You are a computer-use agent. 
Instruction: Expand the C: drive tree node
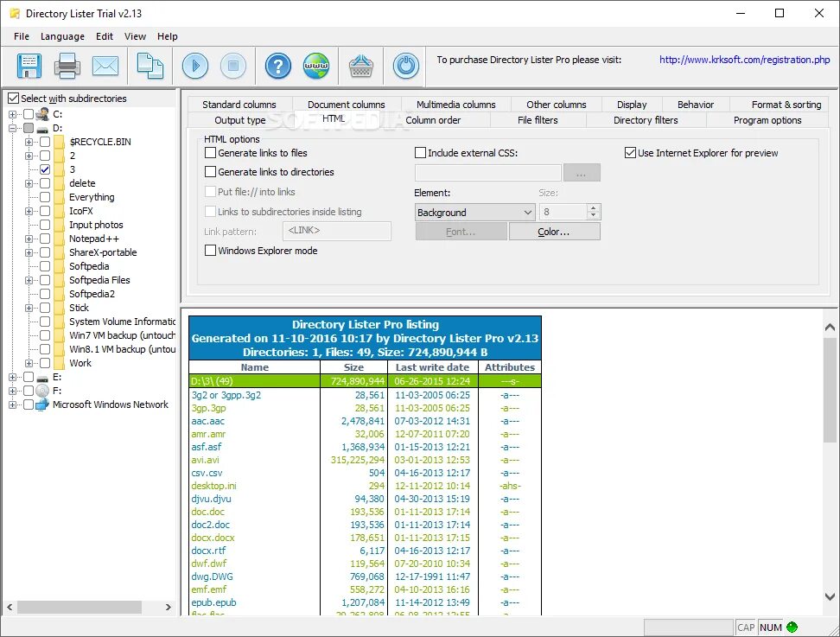tap(12, 114)
